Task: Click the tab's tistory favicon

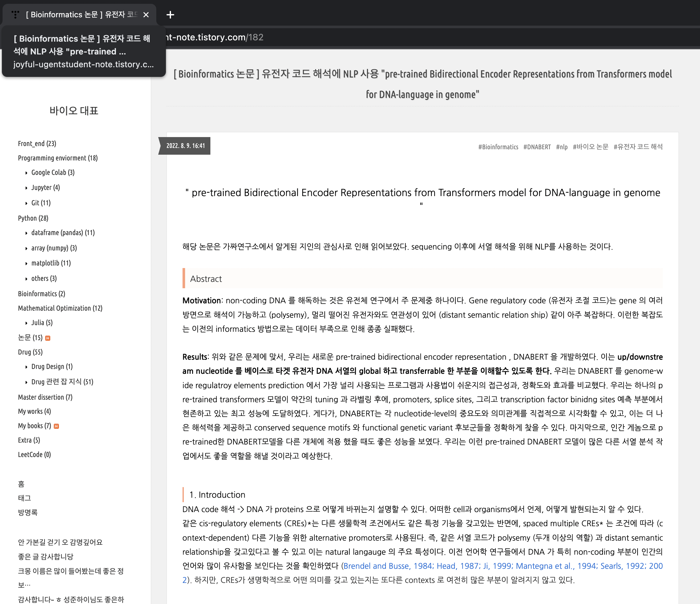Action: pyautogui.click(x=15, y=14)
